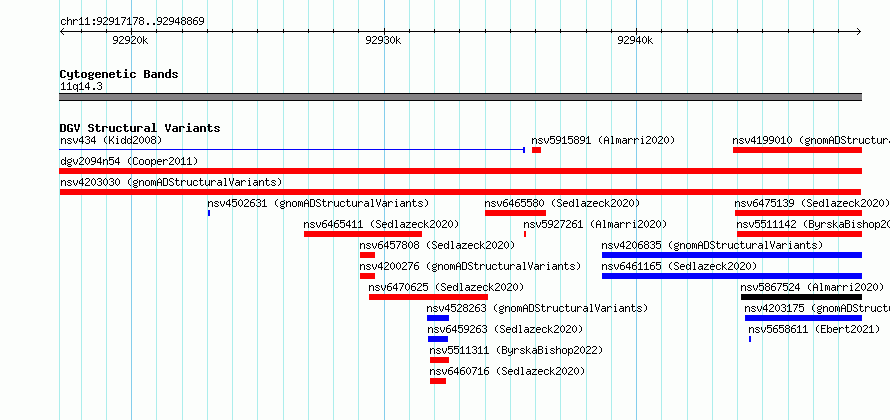Select the dgv2094n54 (Cooper2011) label
This screenshot has height=420, width=890.
[129, 161]
